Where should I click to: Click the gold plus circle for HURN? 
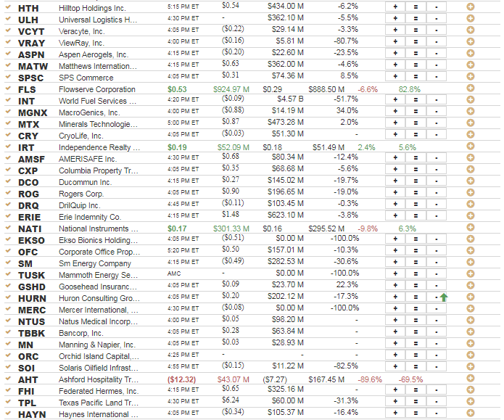tap(470, 297)
